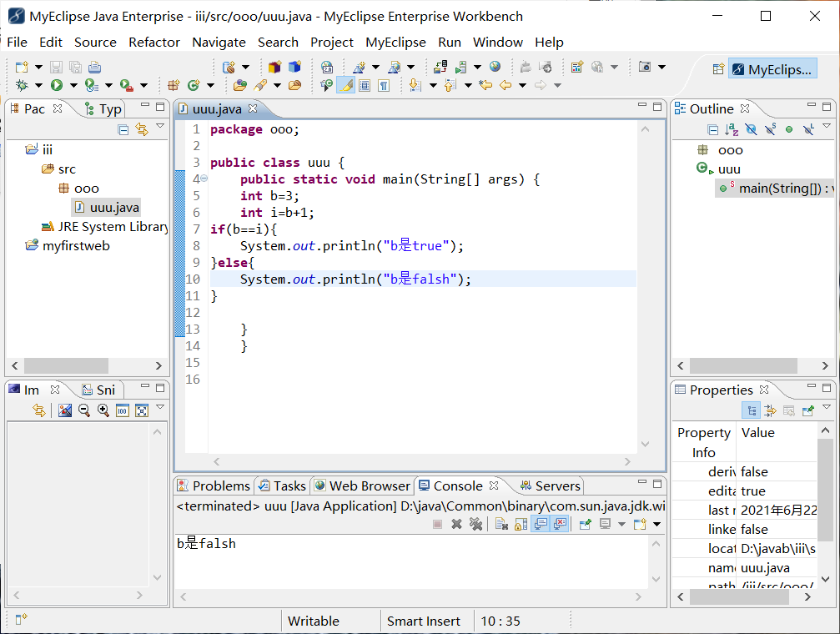
Task: Click the Pin Console icon
Action: point(585,524)
